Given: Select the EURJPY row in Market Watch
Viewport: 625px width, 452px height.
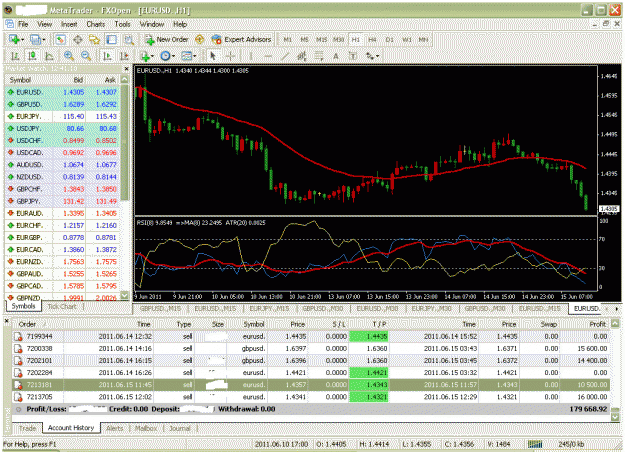Looking at the screenshot, I should click(62, 116).
